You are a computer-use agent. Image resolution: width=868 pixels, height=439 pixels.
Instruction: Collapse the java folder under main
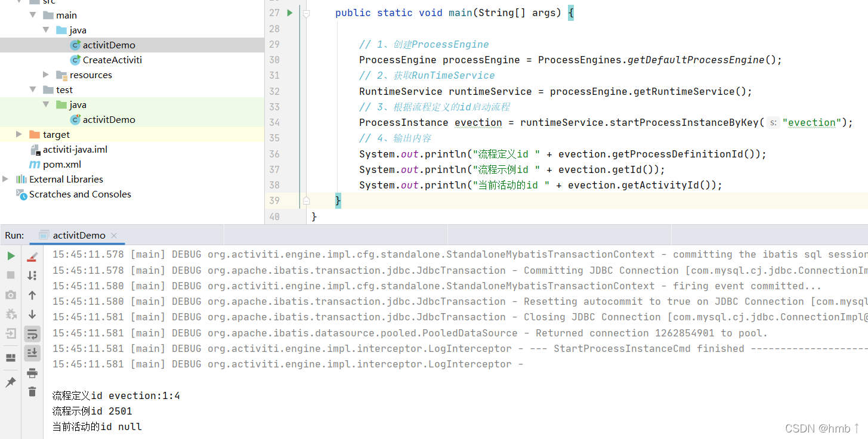(46, 30)
